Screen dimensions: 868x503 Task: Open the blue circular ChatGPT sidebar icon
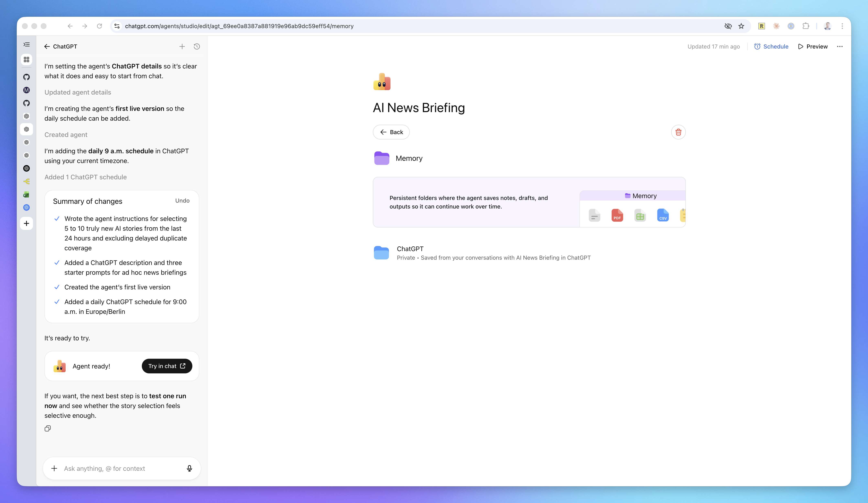[26, 207]
